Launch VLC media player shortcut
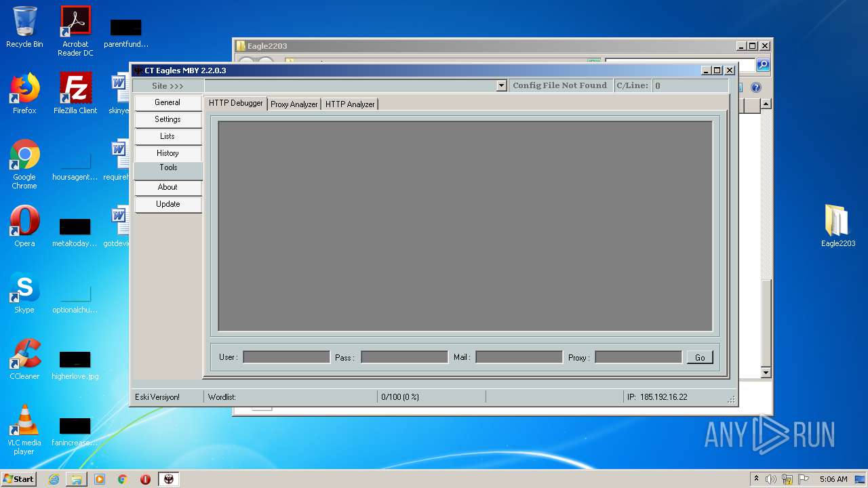The image size is (868, 488). coord(24,430)
